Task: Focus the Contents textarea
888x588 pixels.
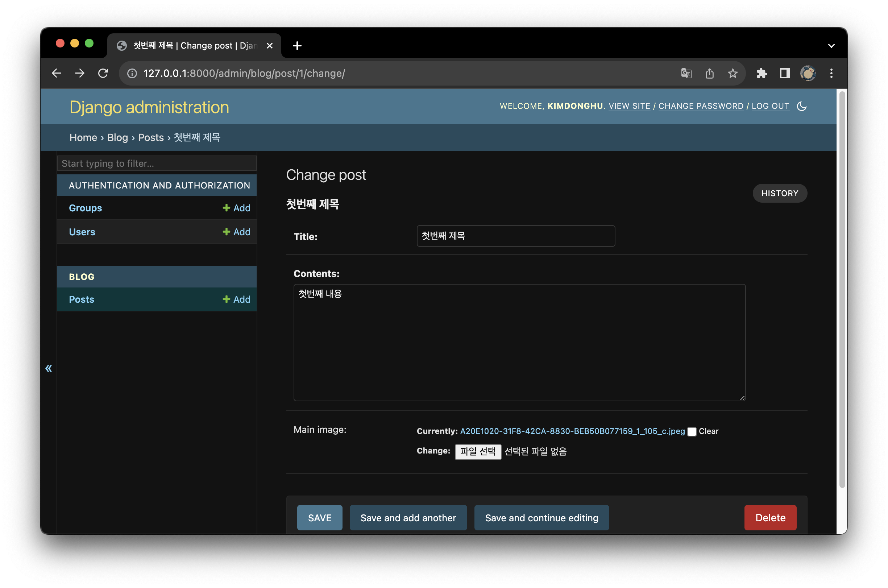Action: pyautogui.click(x=519, y=342)
